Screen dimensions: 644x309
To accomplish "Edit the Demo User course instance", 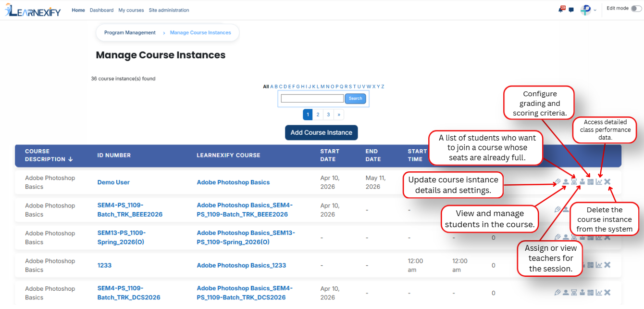I will (557, 182).
